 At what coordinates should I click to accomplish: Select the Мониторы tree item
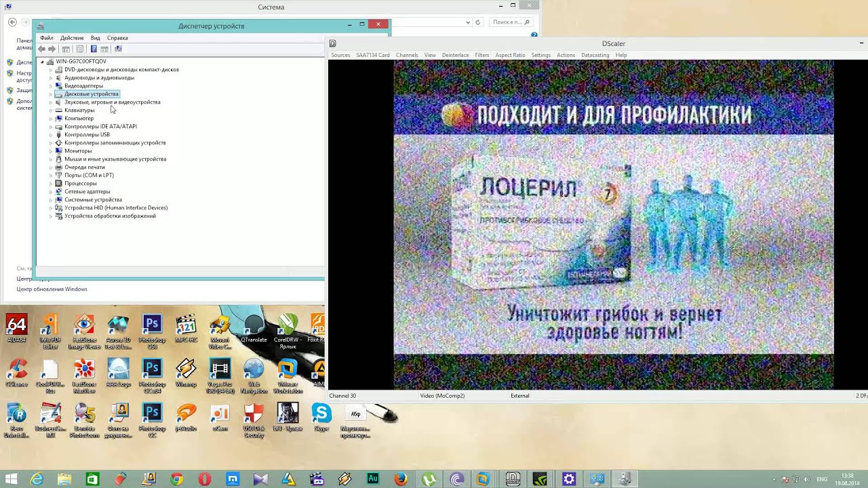(x=78, y=151)
